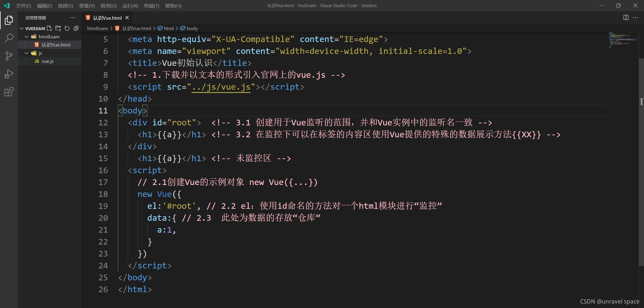The width and height of the screenshot is (644, 308).
Task: Open the Explorer view in activity bar
Action: pos(9,20)
